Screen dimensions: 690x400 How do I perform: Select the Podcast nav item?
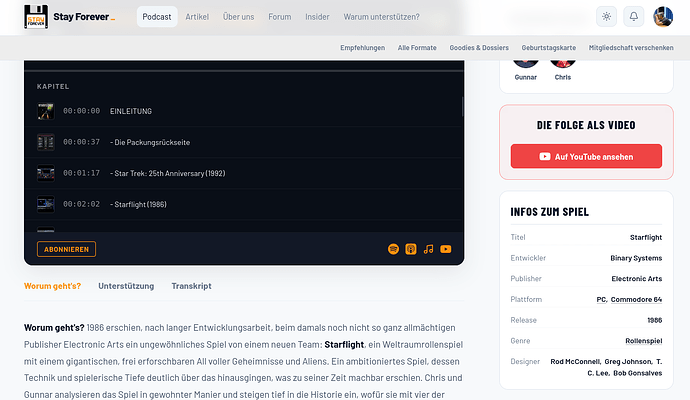(x=157, y=17)
